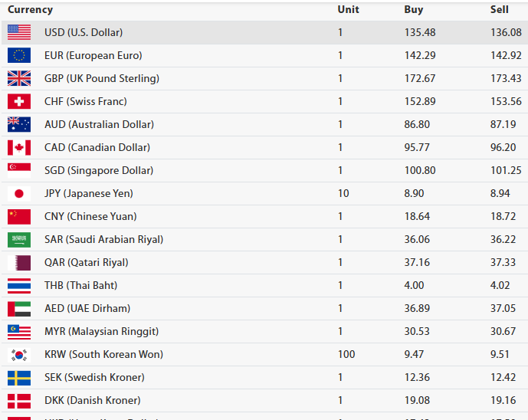The width and height of the screenshot is (528, 420).
Task: Click the Canadian flag icon
Action: click(19, 147)
